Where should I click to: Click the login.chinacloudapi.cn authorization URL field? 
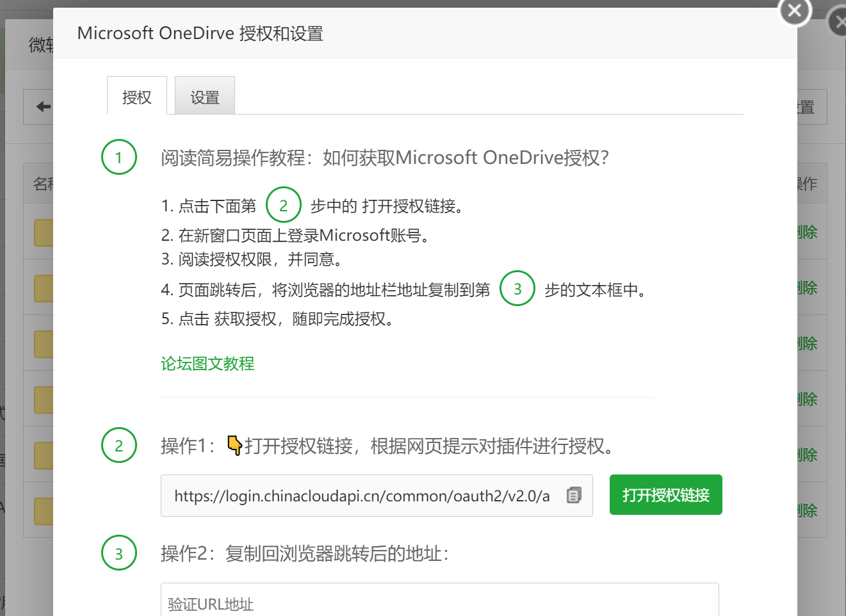(362, 496)
